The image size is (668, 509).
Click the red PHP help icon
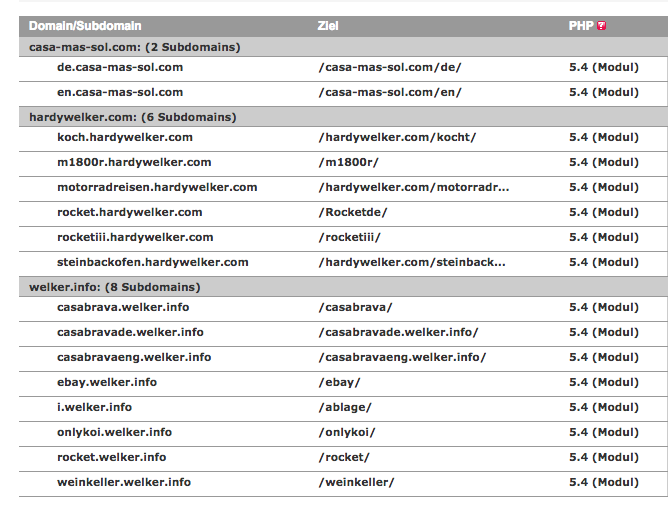[x=601, y=26]
